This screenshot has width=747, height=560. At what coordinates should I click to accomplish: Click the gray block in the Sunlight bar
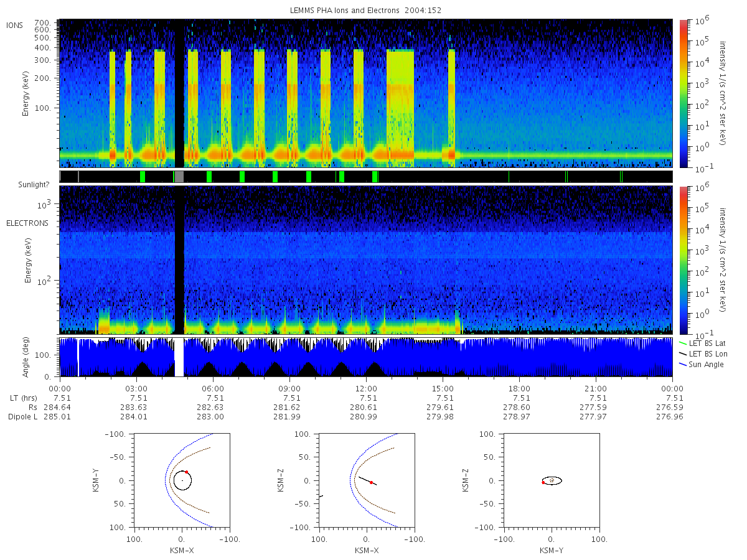click(x=179, y=177)
